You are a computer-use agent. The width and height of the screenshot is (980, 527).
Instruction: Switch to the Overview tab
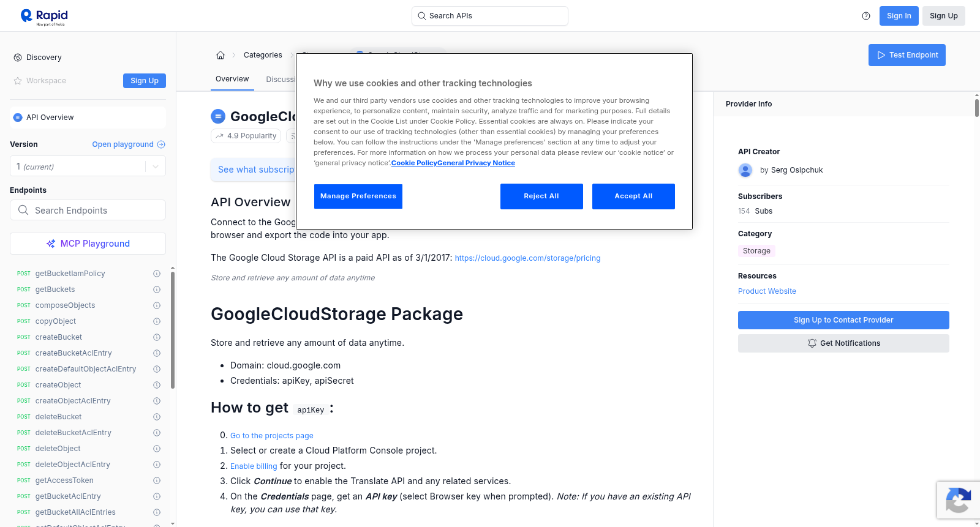232,79
